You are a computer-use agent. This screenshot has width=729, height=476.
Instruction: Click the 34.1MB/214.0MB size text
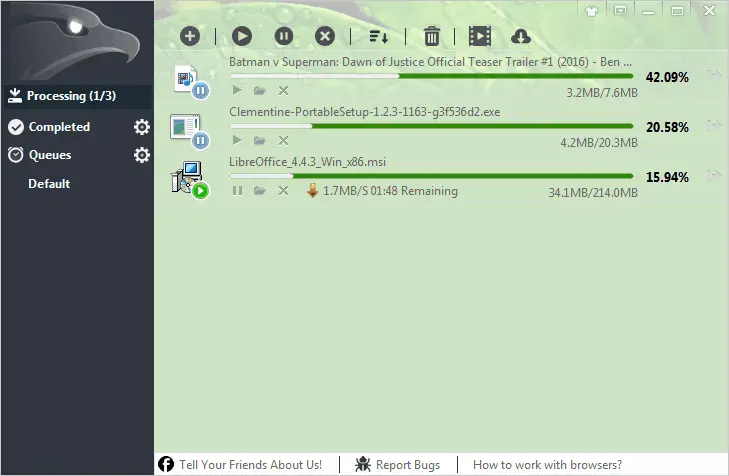593,193
